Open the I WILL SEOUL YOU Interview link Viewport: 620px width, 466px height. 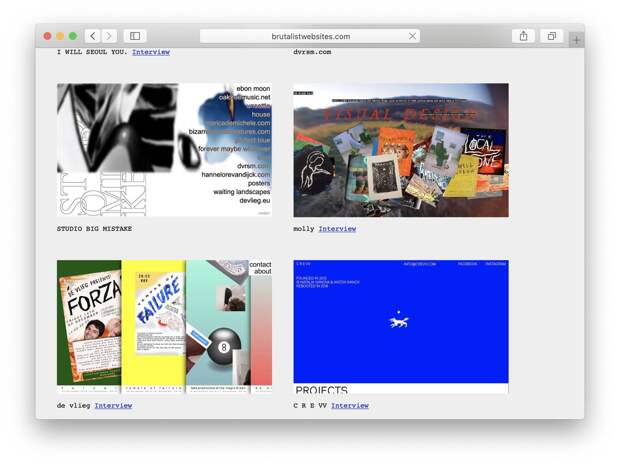pos(151,52)
